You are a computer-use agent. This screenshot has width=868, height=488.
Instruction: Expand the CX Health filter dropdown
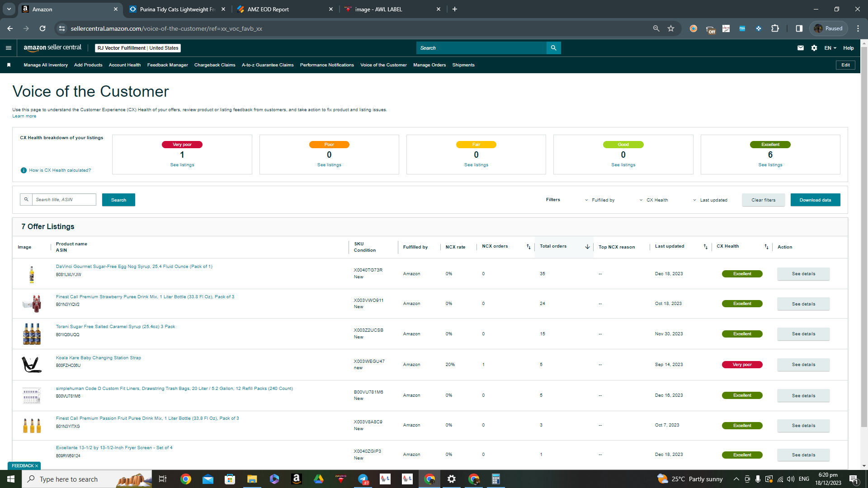click(x=654, y=200)
